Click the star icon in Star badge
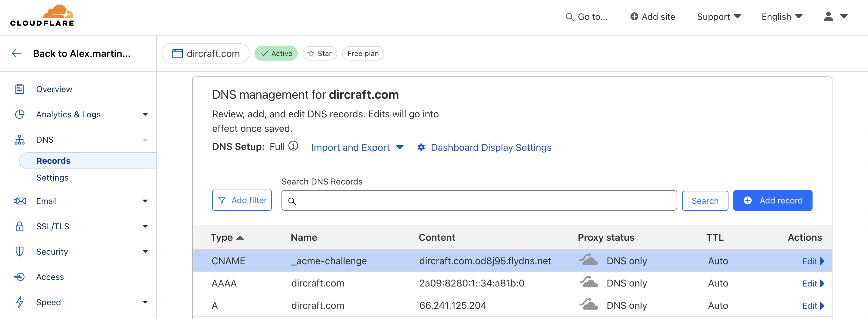 [311, 54]
